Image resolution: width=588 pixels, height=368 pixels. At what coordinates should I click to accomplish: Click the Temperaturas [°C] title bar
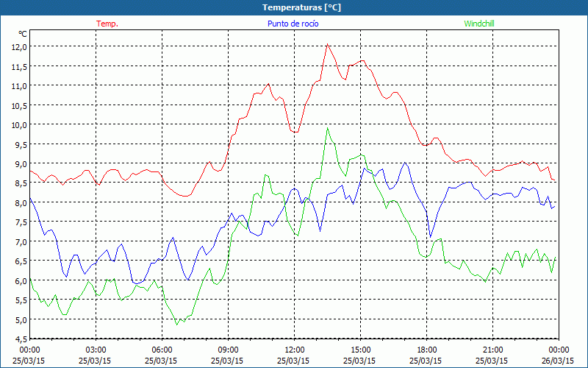coord(294,7)
